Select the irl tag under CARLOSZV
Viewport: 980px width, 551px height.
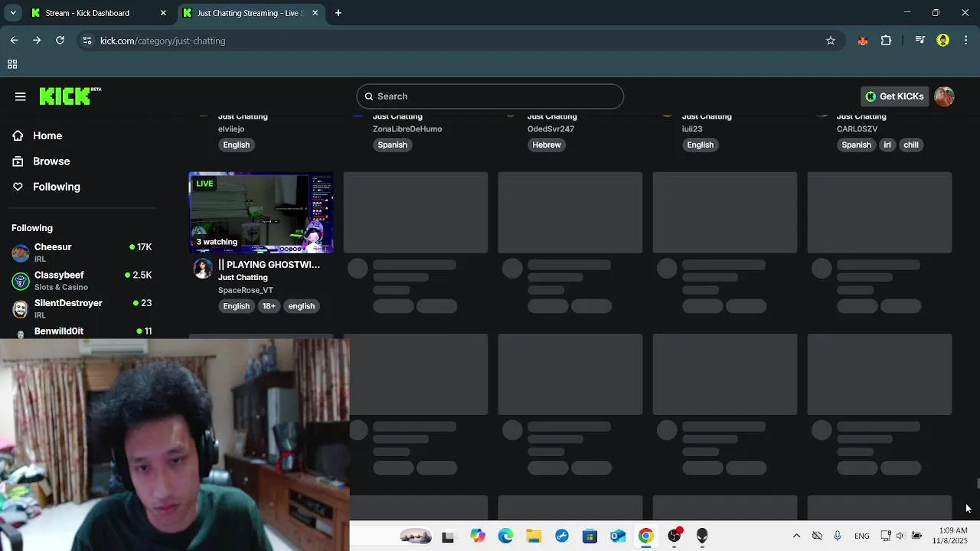pyautogui.click(x=887, y=145)
